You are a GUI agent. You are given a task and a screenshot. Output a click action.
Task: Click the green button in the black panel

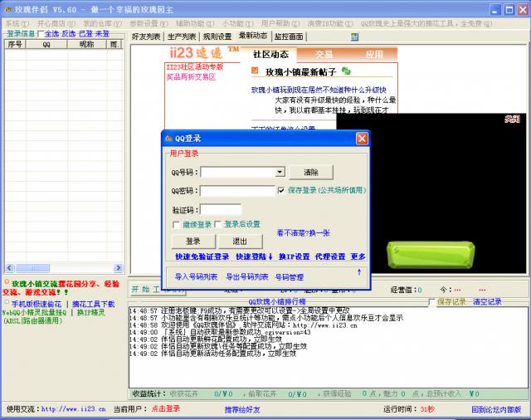click(x=431, y=255)
